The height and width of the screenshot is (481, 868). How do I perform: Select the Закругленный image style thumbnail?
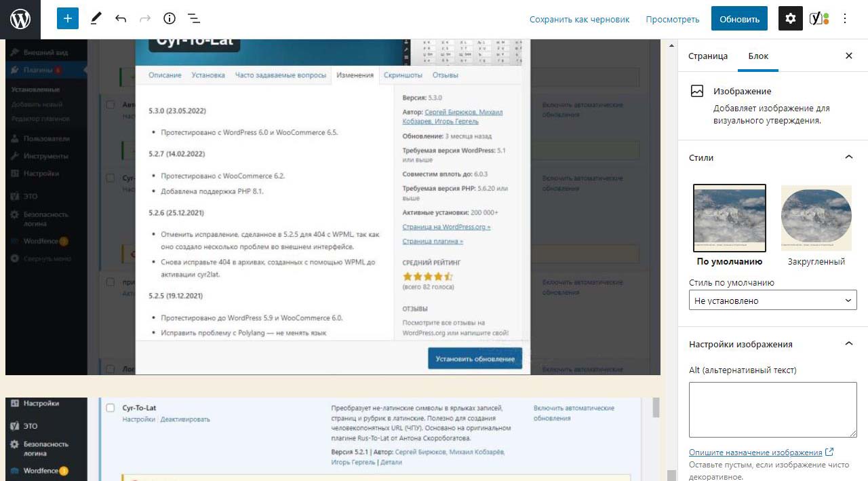816,218
